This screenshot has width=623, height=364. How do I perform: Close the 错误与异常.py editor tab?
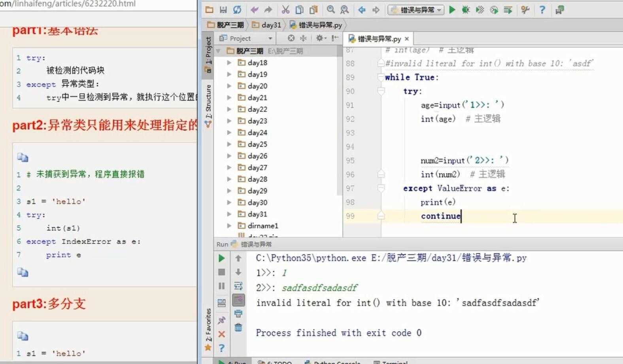[407, 39]
